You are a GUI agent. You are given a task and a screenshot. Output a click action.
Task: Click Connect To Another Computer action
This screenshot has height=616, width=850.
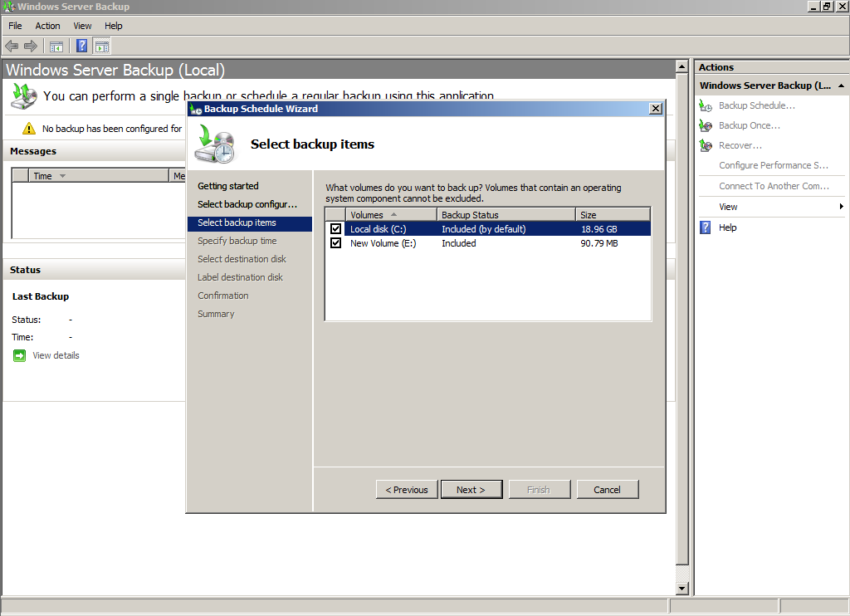(x=774, y=186)
